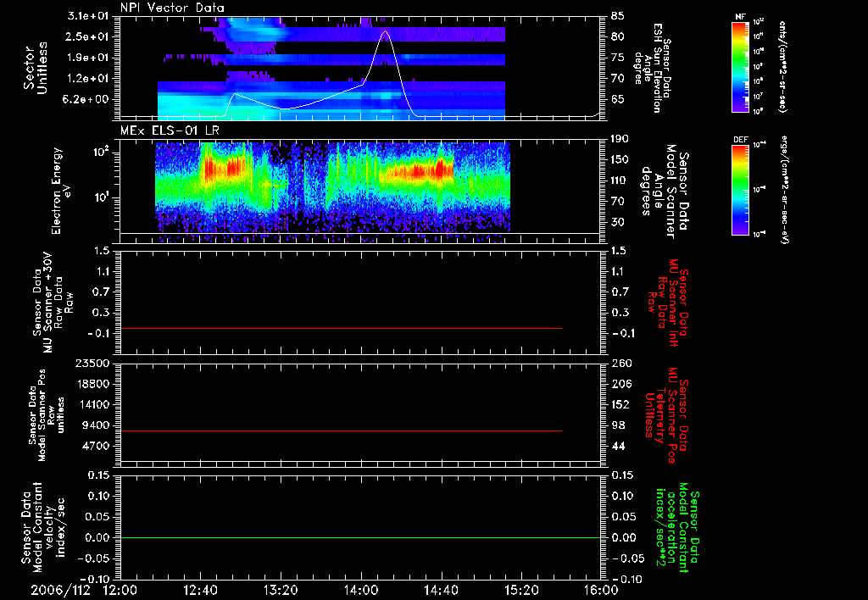Click the 2006/112 date label

[60, 590]
